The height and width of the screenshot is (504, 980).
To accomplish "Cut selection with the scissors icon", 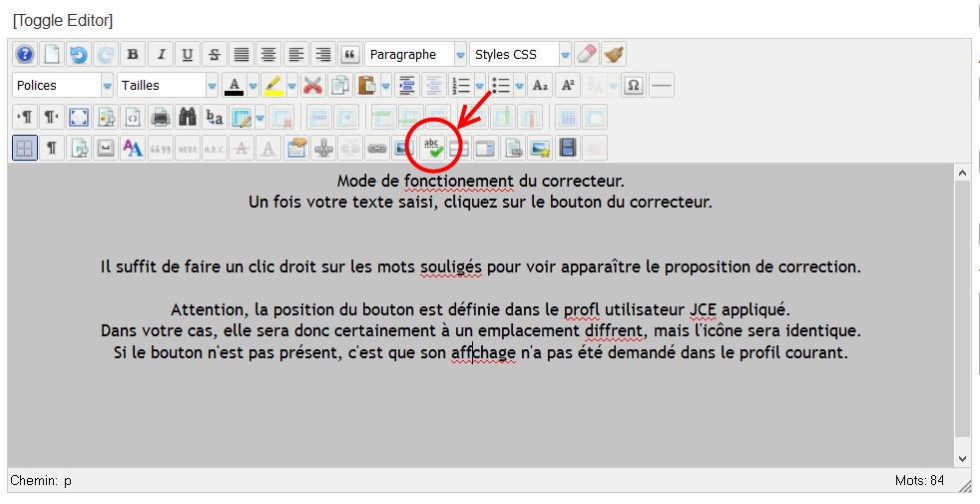I will pyautogui.click(x=312, y=85).
